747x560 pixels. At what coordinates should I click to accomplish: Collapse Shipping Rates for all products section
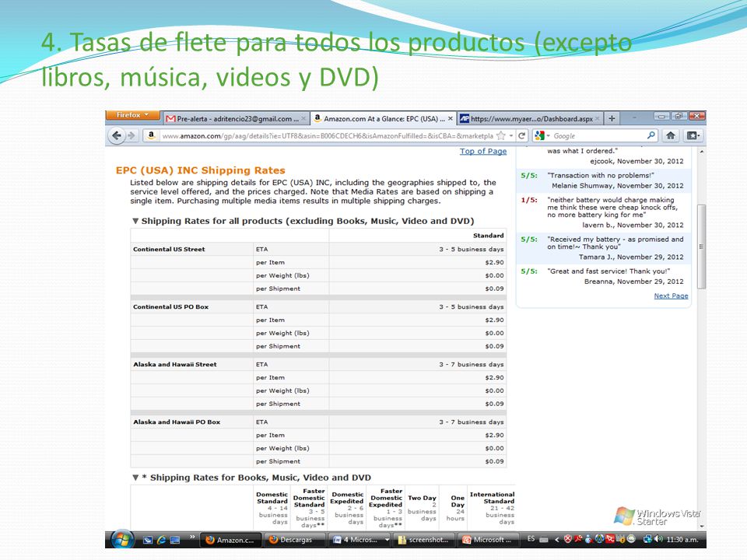tap(135, 221)
